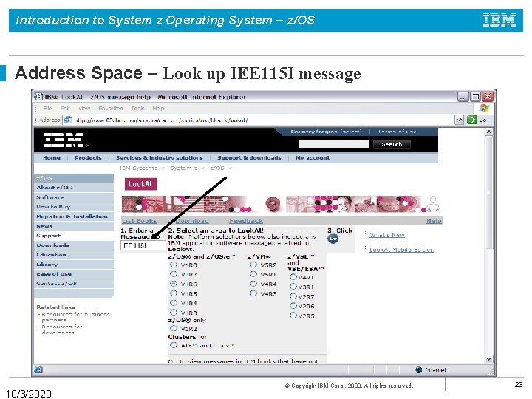The width and height of the screenshot is (532, 399).
Task: Open Migration & Installation in sidebar
Action: tap(74, 216)
